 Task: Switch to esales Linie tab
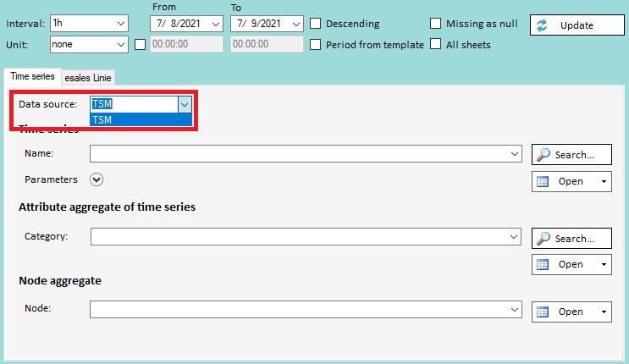(88, 78)
